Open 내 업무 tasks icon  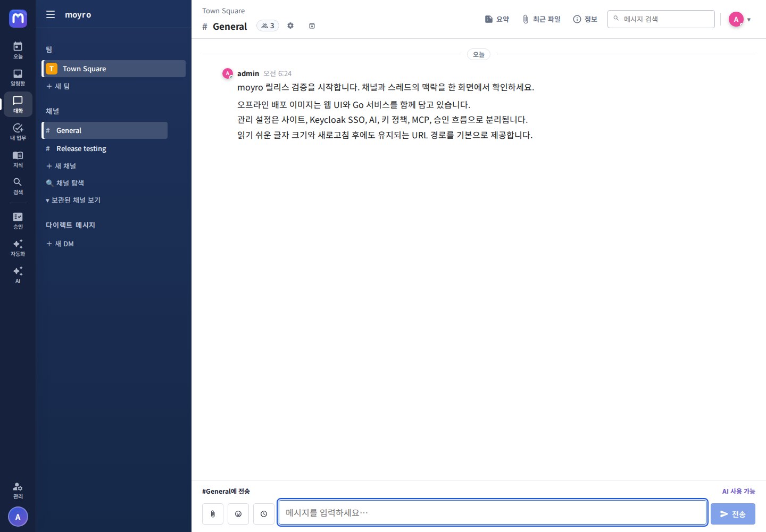18,131
